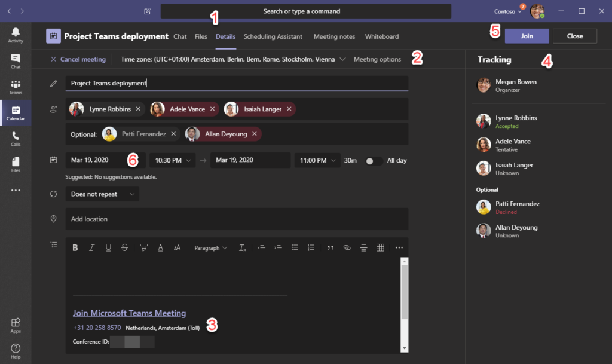Viewport: 612px width, 364px height.
Task: Open the 11:00 PM end time dropdown
Action: (317, 160)
